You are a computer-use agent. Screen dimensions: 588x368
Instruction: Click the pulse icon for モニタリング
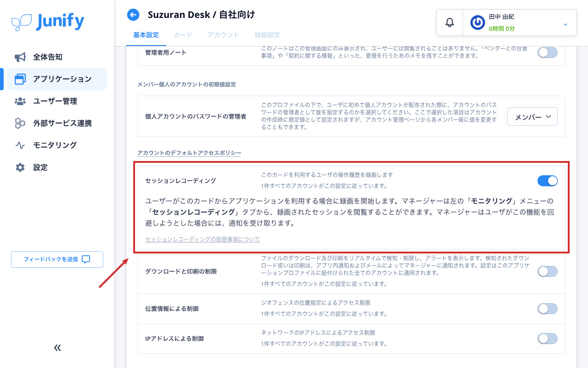(20, 145)
